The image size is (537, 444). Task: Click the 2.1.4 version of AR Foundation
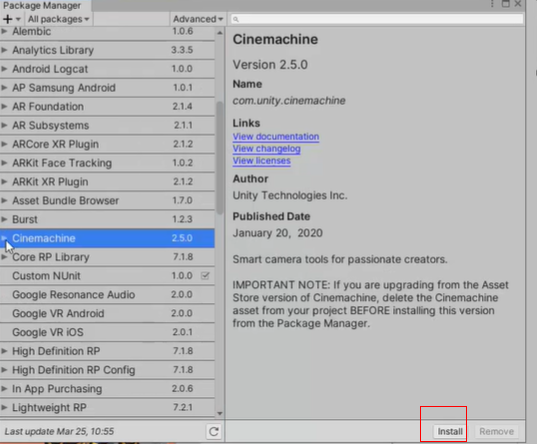[x=182, y=107]
